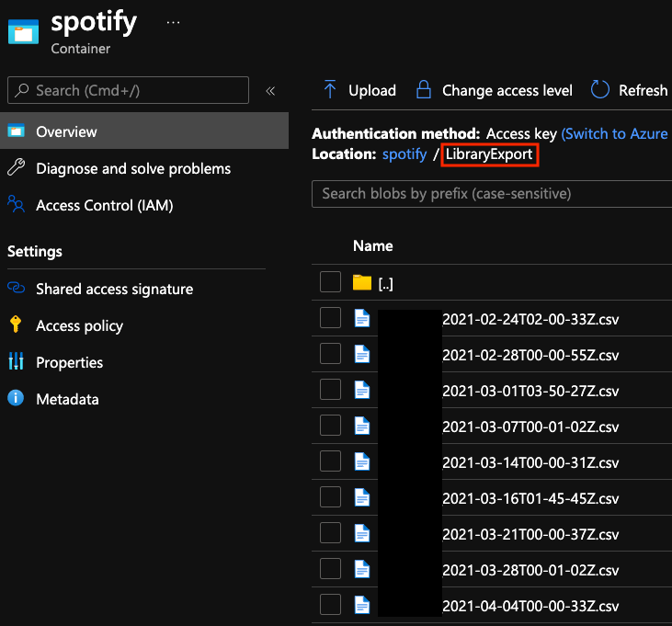This screenshot has width=672, height=626.
Task: Select checkbox for 2021-03-16T01-45-45Z.csv
Action: coord(330,497)
